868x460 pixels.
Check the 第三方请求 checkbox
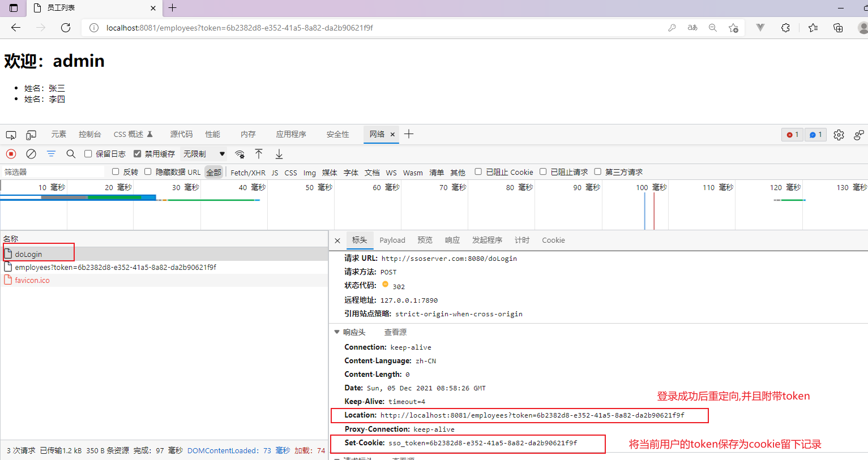597,171
